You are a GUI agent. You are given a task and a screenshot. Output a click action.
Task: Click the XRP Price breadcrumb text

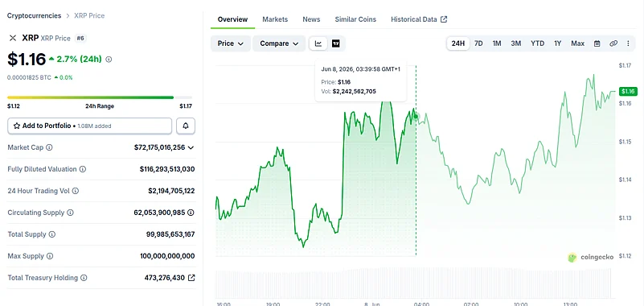(x=89, y=15)
